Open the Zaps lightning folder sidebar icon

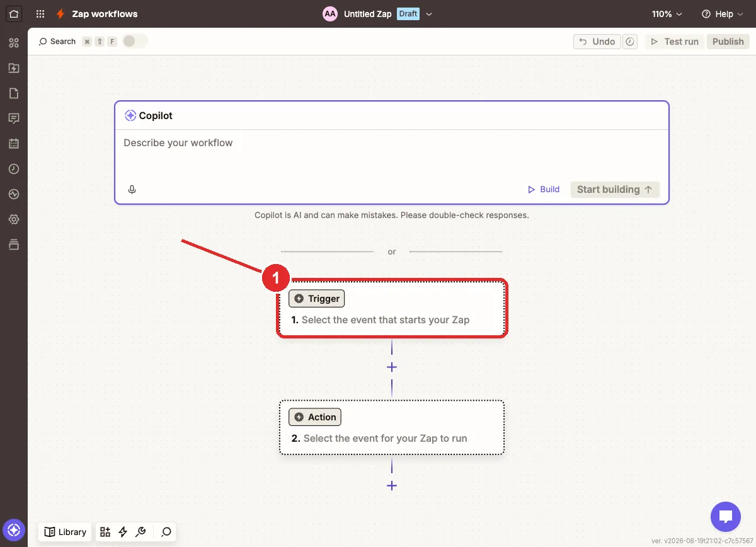(x=14, y=68)
